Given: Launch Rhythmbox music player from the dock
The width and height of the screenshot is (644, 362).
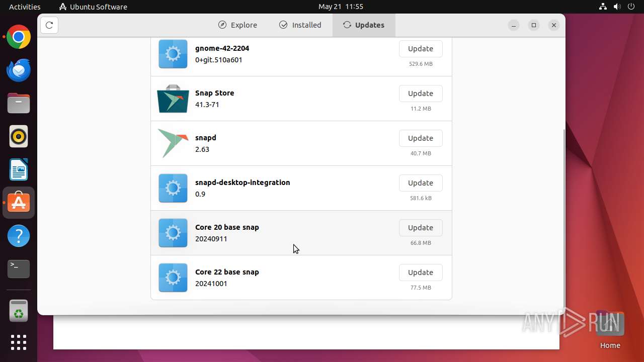Looking at the screenshot, I should (x=19, y=136).
